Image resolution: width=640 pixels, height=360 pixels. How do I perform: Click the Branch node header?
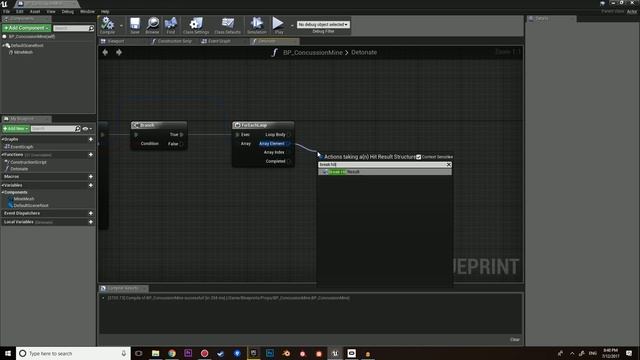(x=159, y=125)
